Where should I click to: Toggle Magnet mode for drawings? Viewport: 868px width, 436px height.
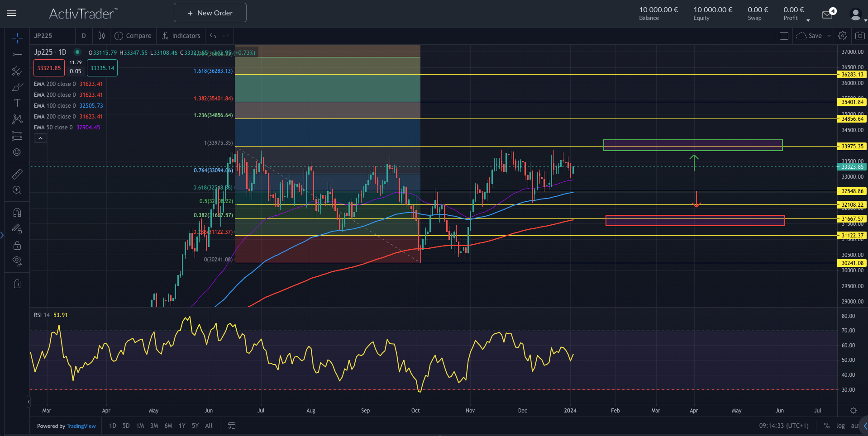[17, 213]
